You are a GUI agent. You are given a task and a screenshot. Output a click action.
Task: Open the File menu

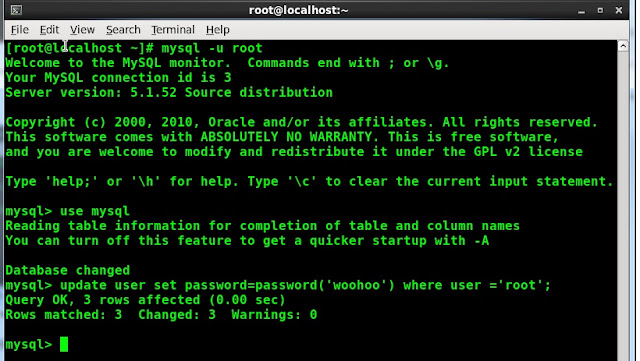click(20, 30)
